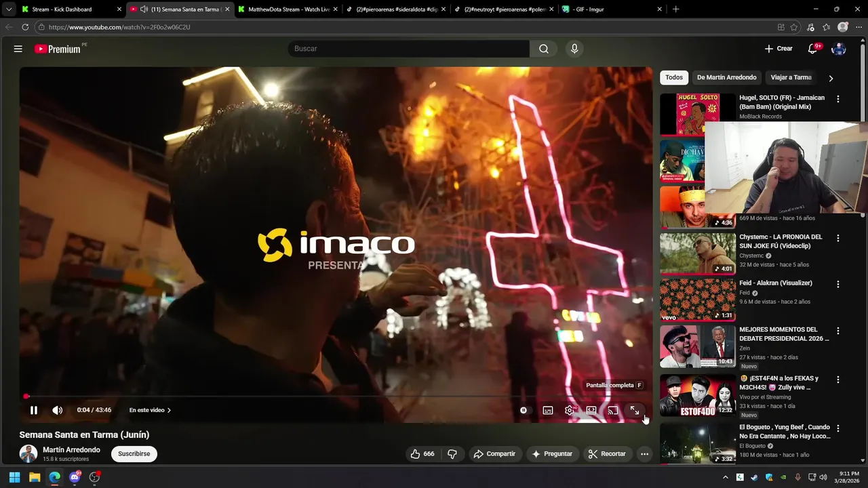868x488 pixels.
Task: Open Discord from taskbar
Action: (x=75, y=477)
